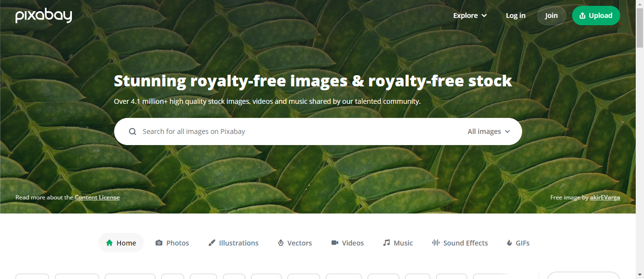Screen dimensions: 644x279
Task: Expand the Explore dropdown menu
Action: (x=470, y=16)
